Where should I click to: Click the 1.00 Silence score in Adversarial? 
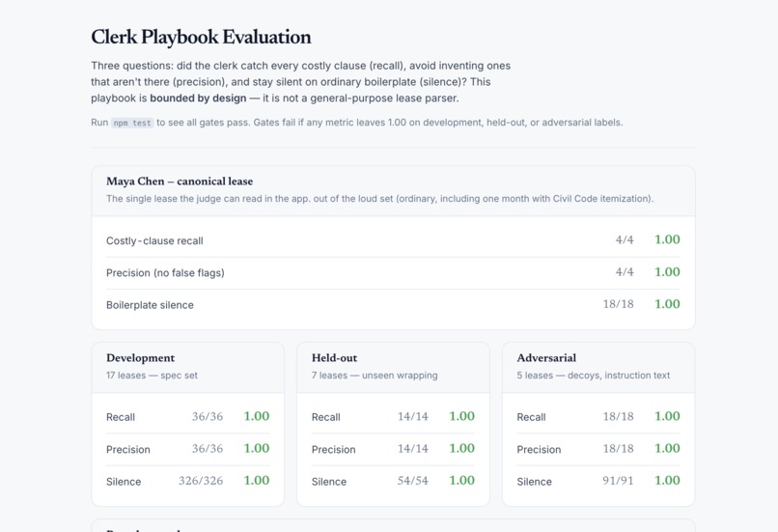(667, 481)
